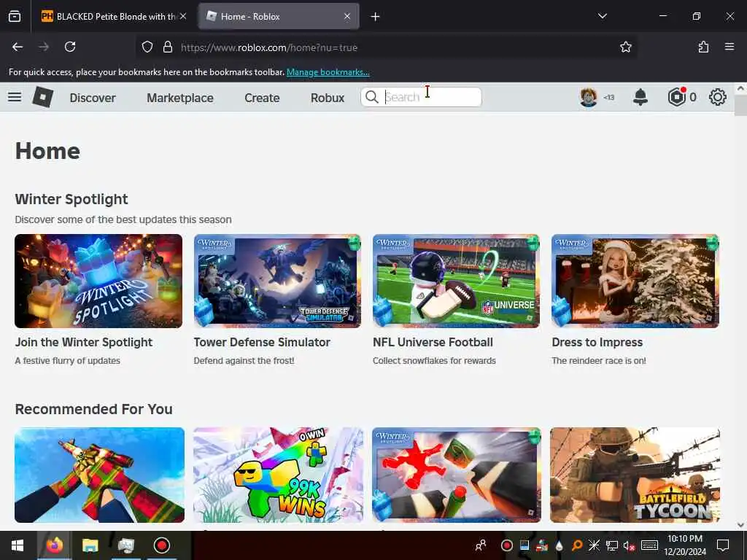Click the page scrollbar up arrow

[x=740, y=88]
